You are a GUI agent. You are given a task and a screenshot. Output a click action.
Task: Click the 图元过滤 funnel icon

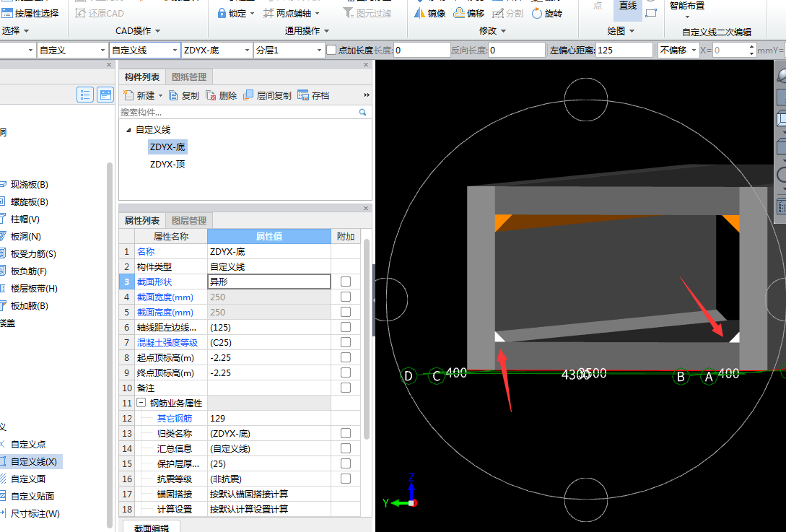pos(349,13)
